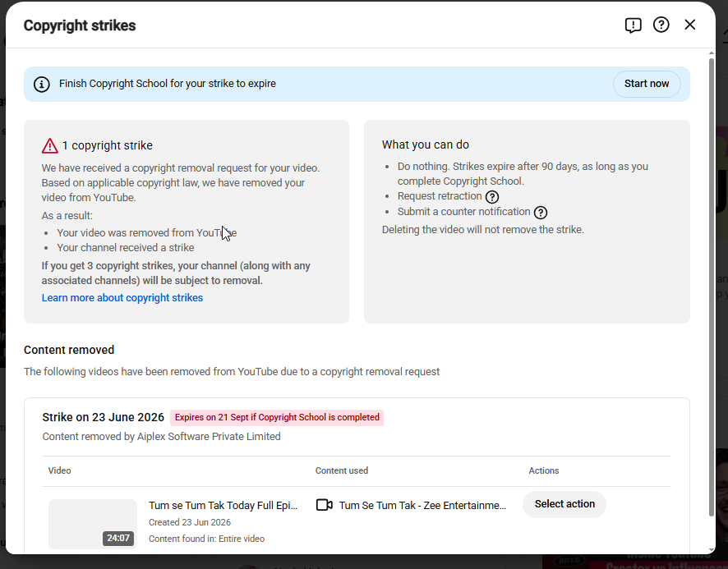Click Content found in: Entire video text
The width and height of the screenshot is (728, 569).
[206, 539]
